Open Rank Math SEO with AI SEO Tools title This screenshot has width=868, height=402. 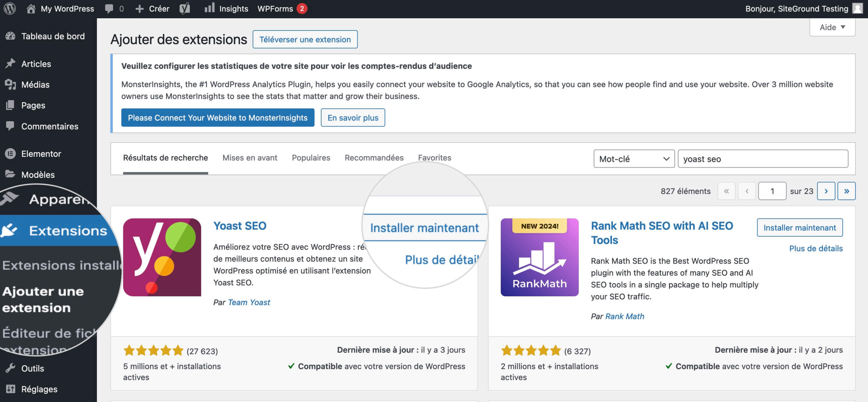point(662,233)
